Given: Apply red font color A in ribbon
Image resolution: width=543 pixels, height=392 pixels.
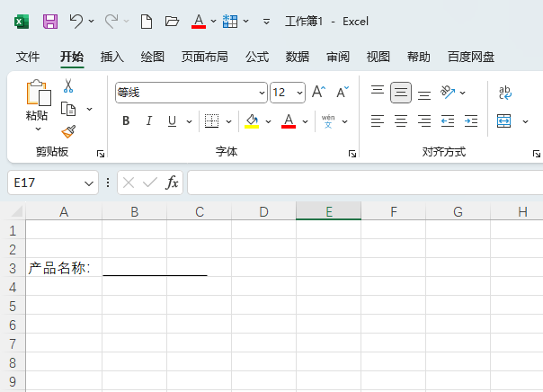Looking at the screenshot, I should coord(289,121).
